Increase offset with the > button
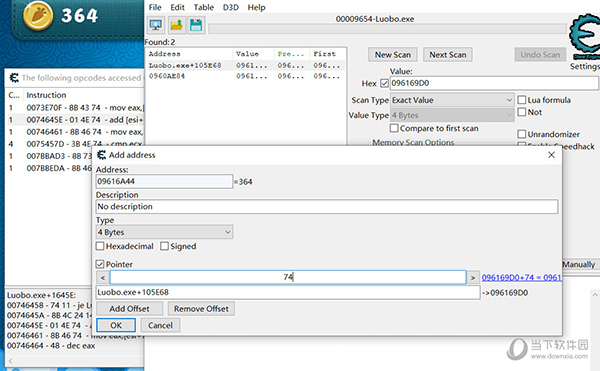This screenshot has width=600, height=371. 473,277
